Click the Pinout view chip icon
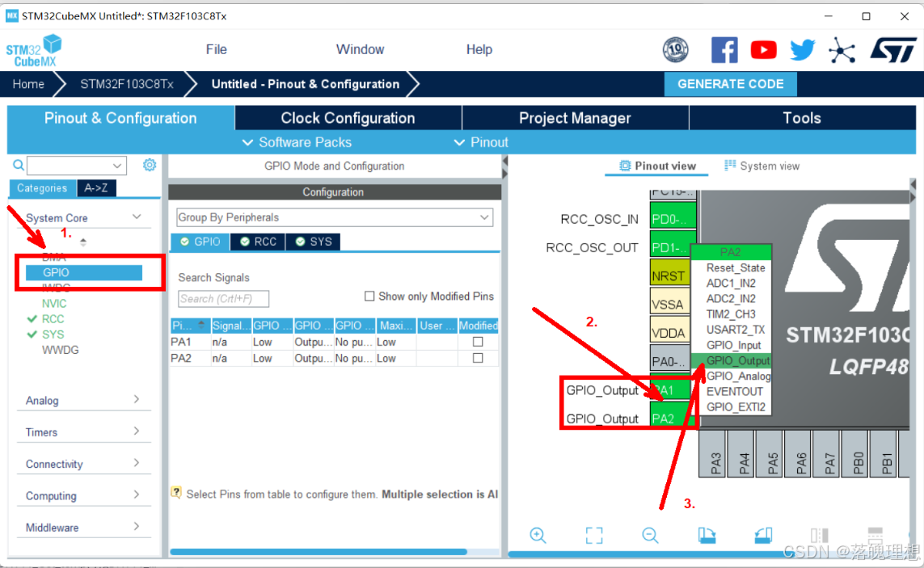This screenshot has width=924, height=568. 625,166
